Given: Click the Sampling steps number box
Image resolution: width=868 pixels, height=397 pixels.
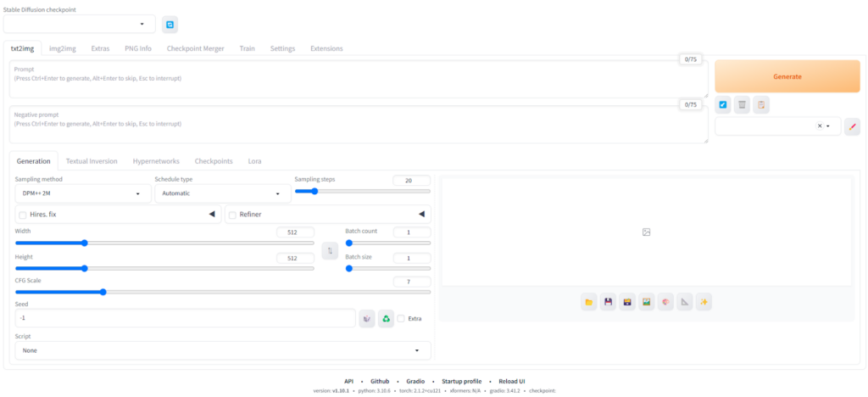Looking at the screenshot, I should (411, 181).
